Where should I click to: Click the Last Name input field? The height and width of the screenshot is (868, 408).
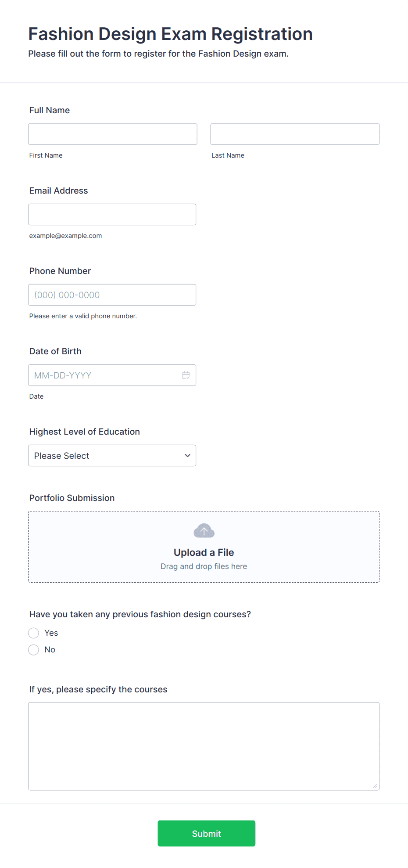pyautogui.click(x=294, y=134)
